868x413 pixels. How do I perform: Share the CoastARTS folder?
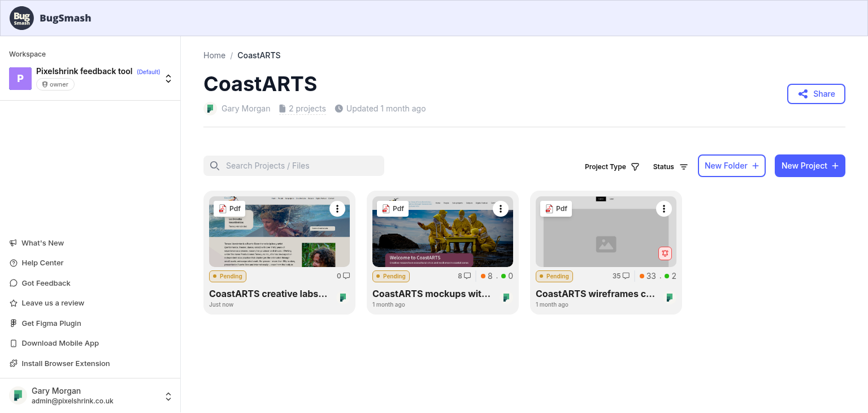coord(816,94)
